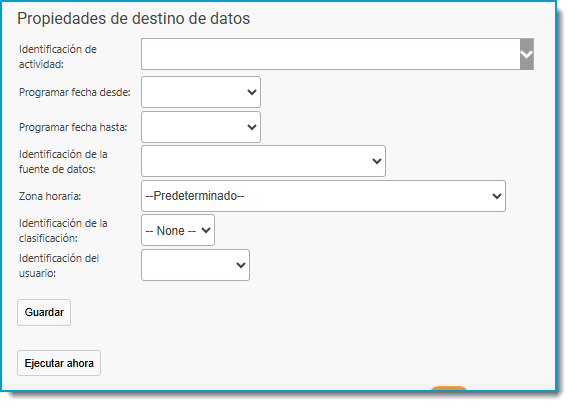Open the Programar fecha hasta dropdown
The image size is (571, 406).
[x=201, y=127]
